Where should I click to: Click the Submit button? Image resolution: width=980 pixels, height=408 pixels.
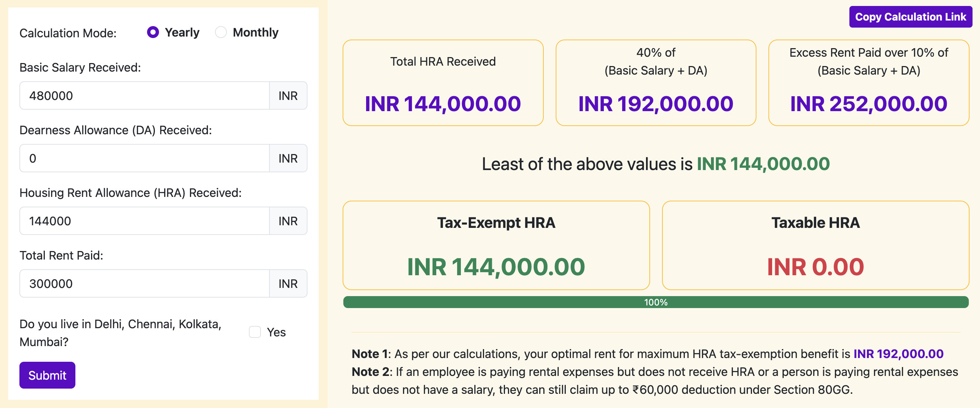(x=47, y=375)
